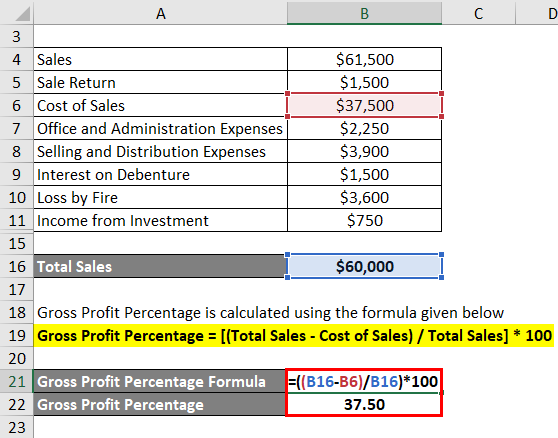This screenshot has height=438, width=558.
Task: Click the 'Sale Return' cell
Action: (x=160, y=83)
